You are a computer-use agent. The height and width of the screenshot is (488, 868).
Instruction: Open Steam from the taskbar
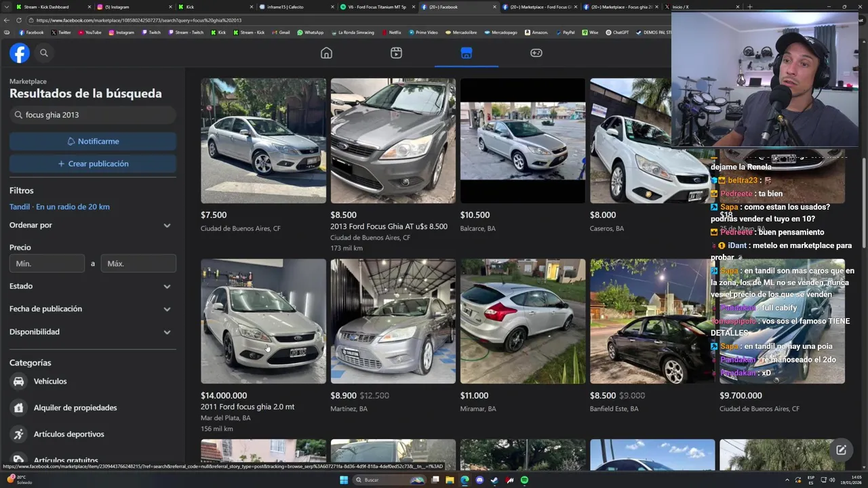tap(494, 480)
